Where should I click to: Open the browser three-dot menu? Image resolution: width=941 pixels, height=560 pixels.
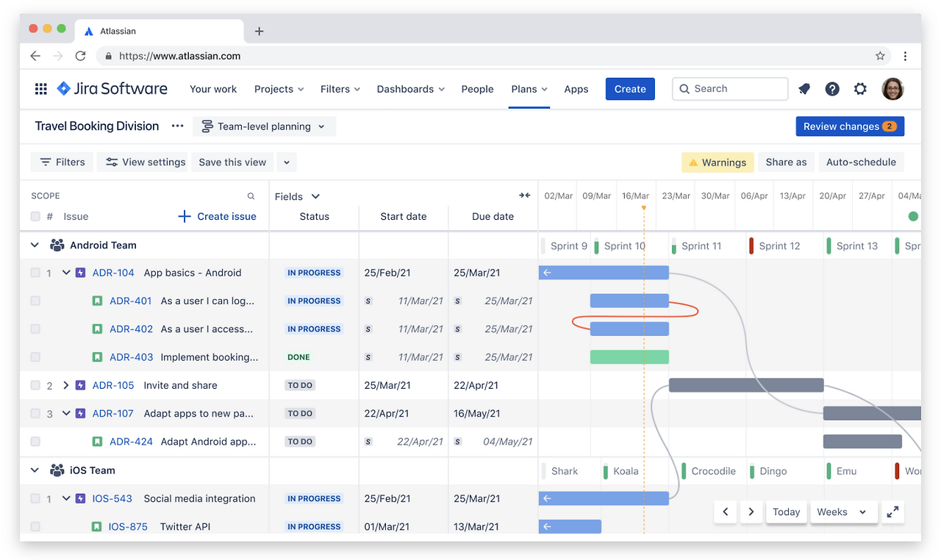point(905,56)
